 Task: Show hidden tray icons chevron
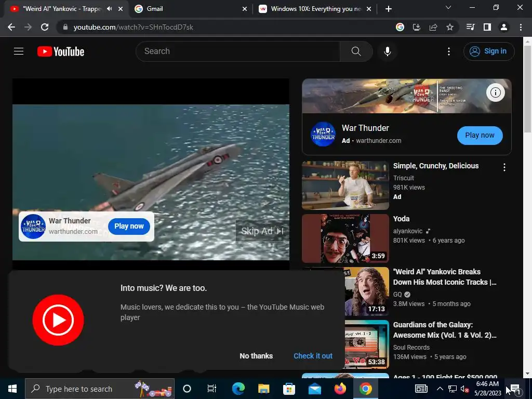[440, 389]
